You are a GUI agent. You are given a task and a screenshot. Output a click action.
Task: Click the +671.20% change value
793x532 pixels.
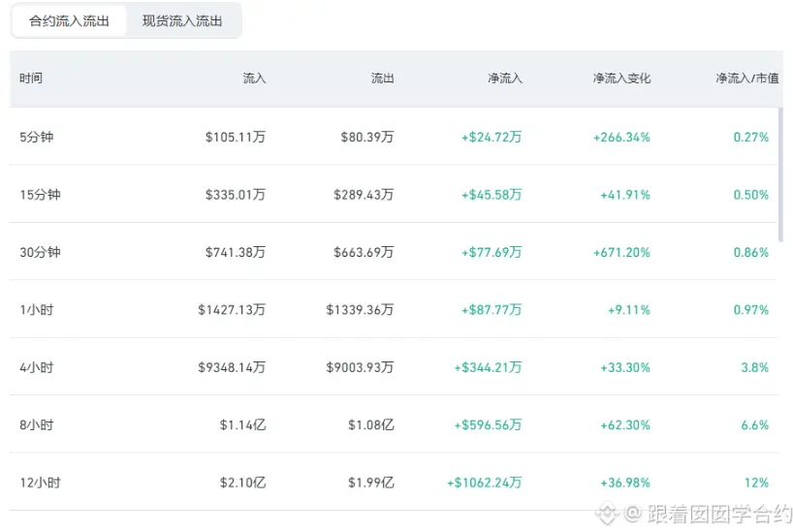(x=621, y=252)
